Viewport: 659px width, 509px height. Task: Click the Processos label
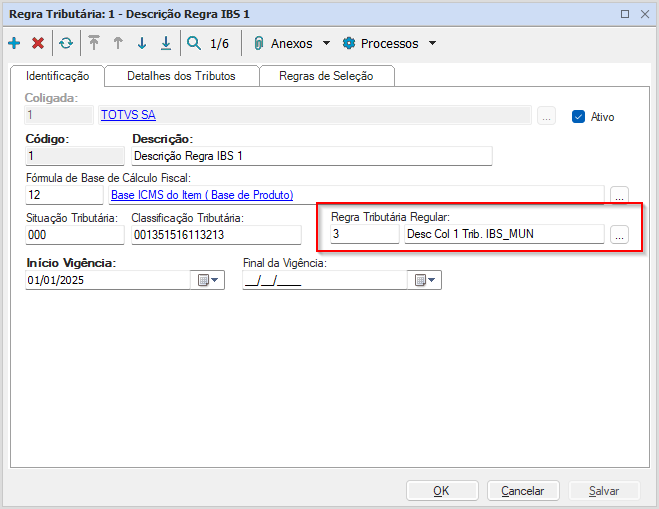click(x=390, y=44)
